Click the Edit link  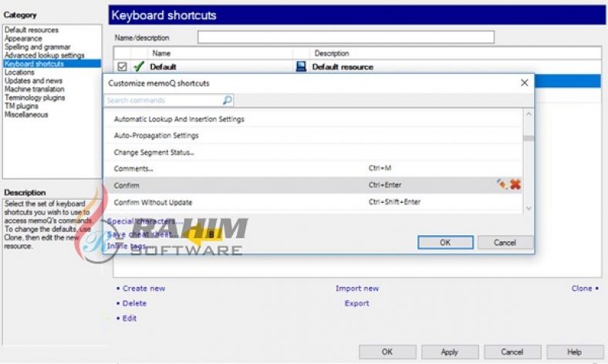(x=130, y=318)
